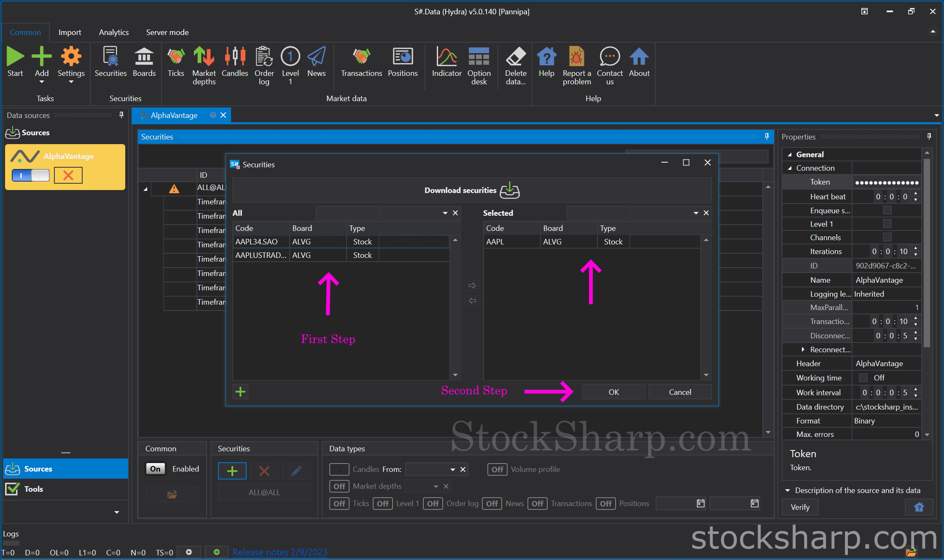Toggle the AlphaVantage source on/off switch
The height and width of the screenshot is (560, 944).
[31, 175]
